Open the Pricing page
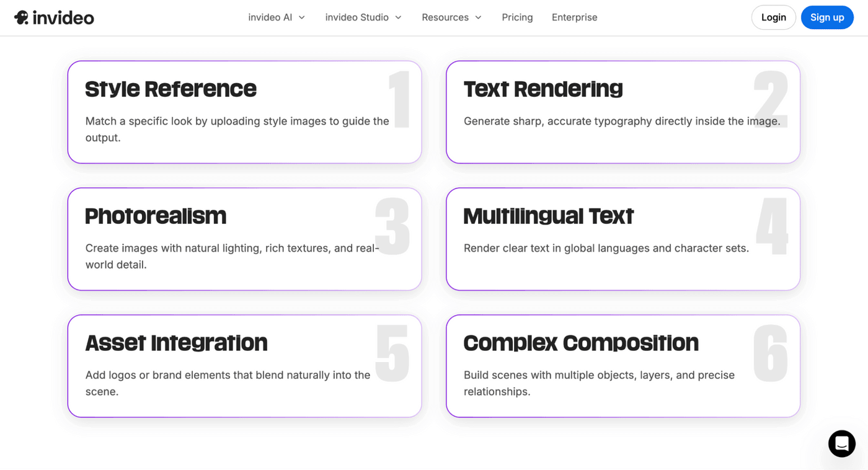 tap(517, 17)
